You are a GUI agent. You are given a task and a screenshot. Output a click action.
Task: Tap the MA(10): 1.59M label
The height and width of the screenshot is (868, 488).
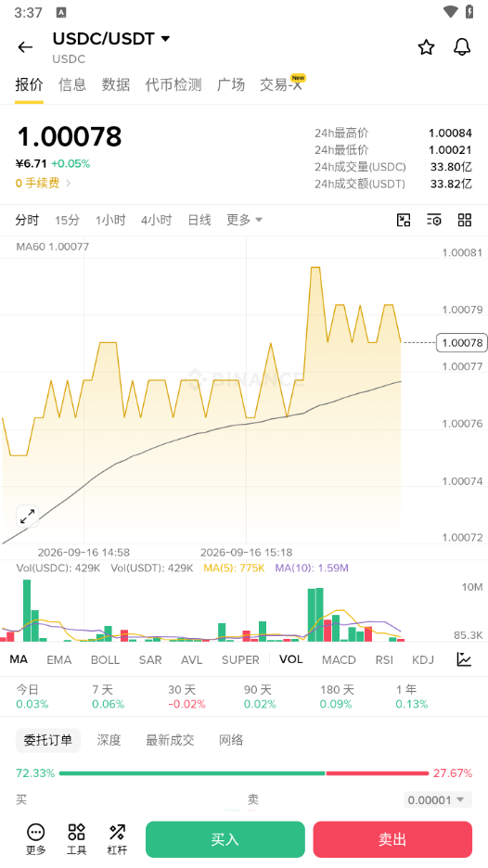pyautogui.click(x=312, y=568)
